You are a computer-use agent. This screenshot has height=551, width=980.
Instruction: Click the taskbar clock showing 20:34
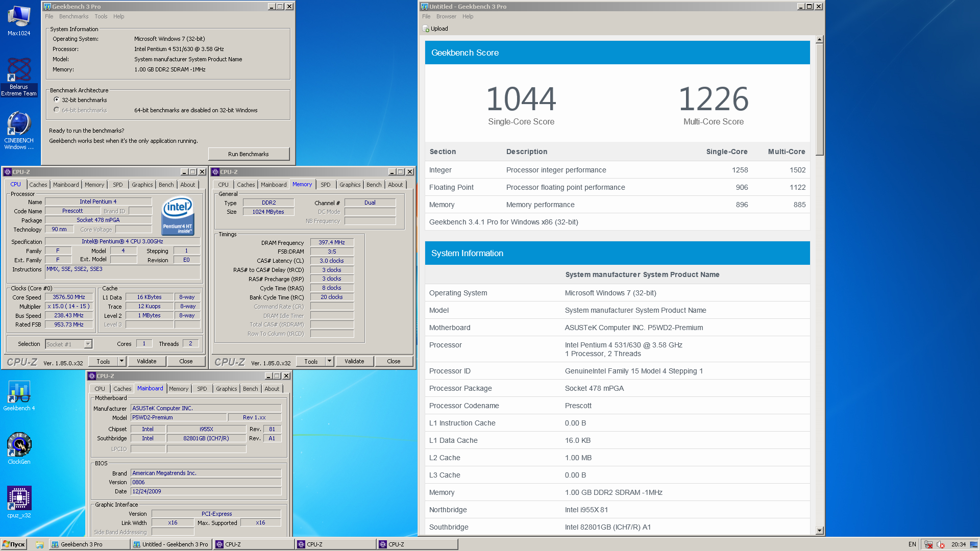click(958, 544)
